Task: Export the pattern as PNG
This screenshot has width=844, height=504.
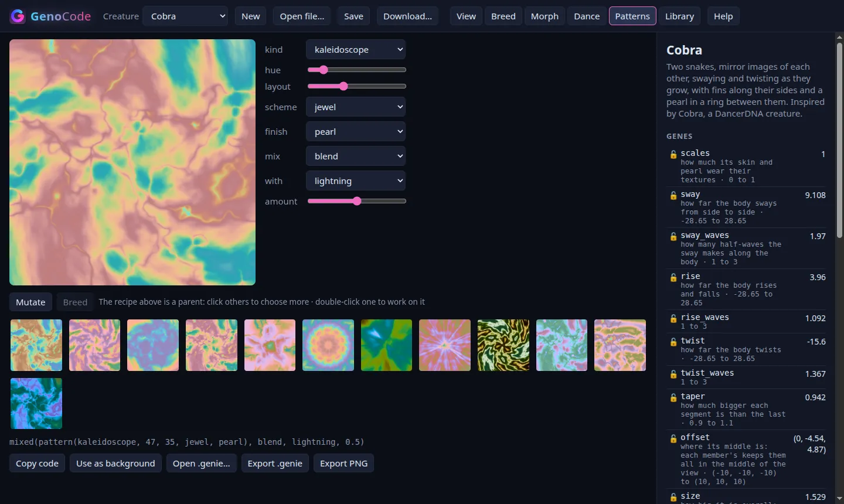Action: [x=344, y=464]
